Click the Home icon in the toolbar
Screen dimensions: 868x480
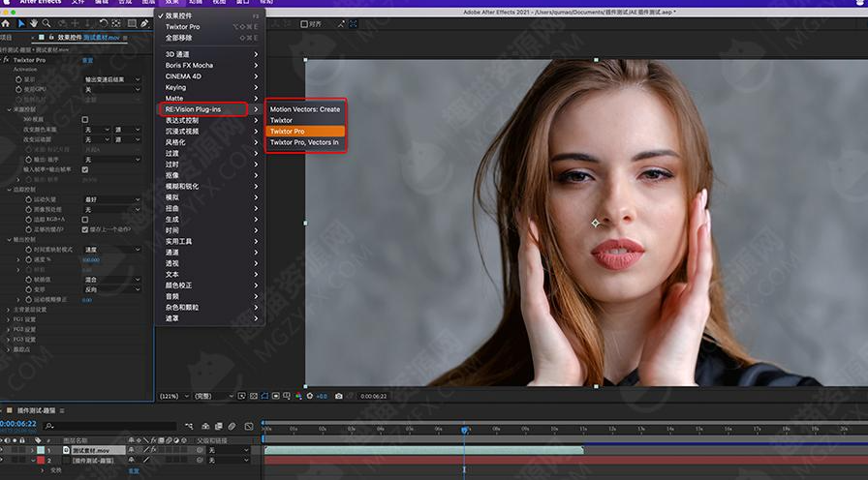[5, 24]
